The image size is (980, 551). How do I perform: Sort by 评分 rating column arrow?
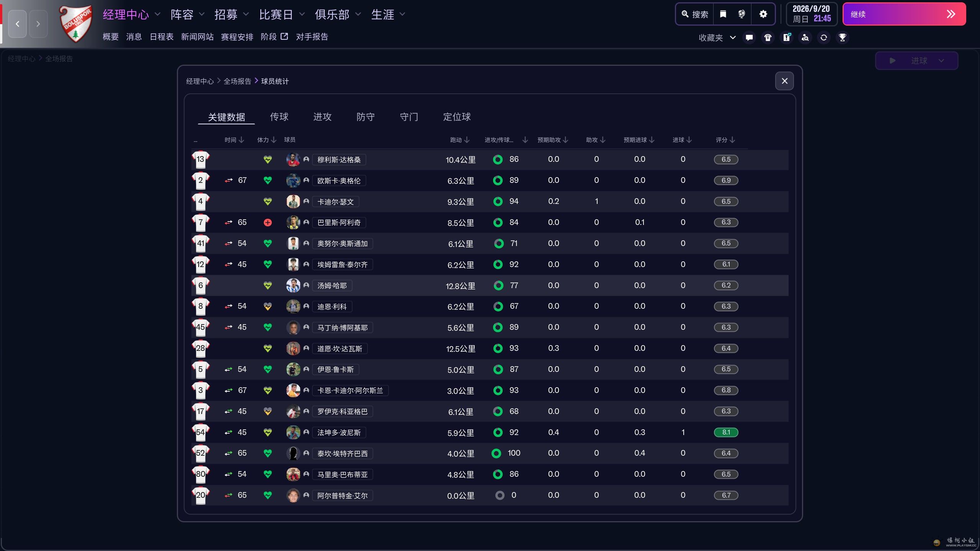(x=732, y=140)
